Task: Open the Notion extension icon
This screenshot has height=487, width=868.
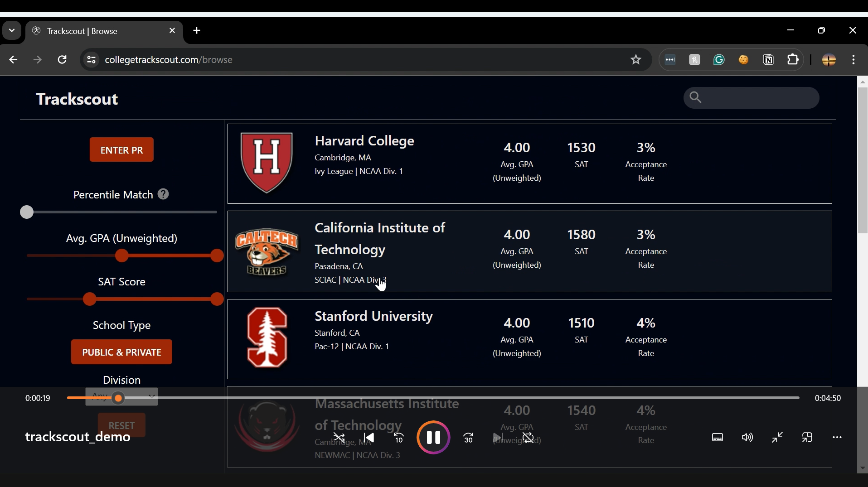Action: click(x=769, y=60)
